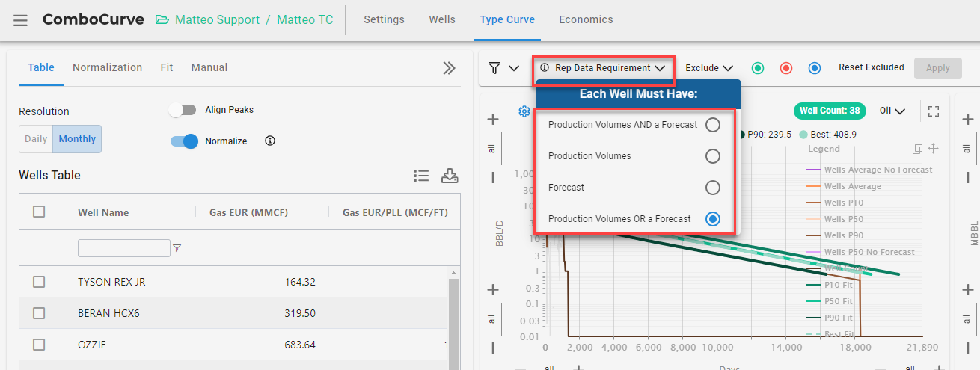Click the Well Name column header
The image size is (980, 370).
[103, 212]
